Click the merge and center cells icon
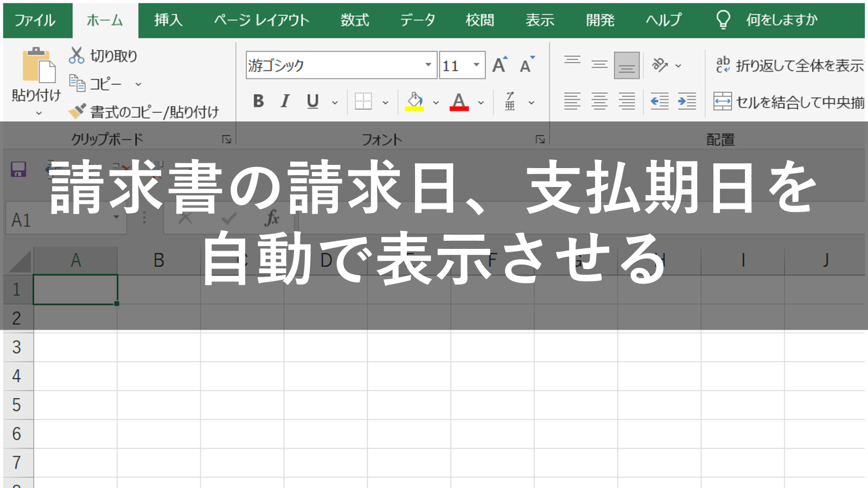Screen dimensions: 868x488 723,101
